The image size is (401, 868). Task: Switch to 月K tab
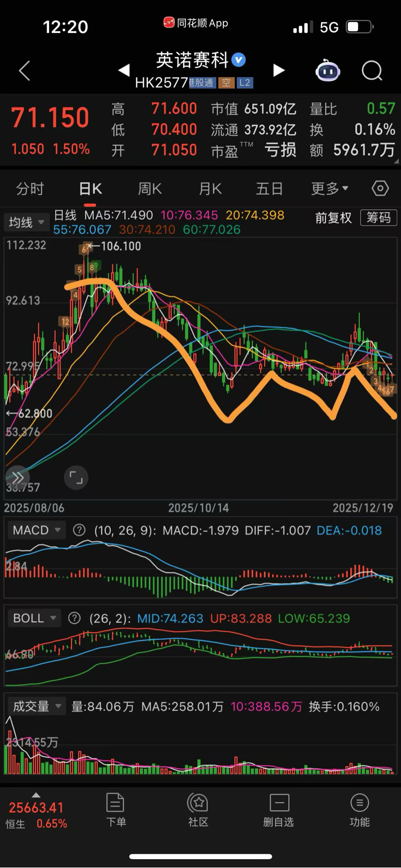(210, 188)
